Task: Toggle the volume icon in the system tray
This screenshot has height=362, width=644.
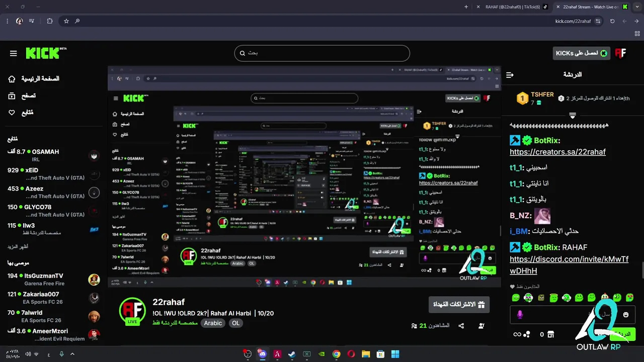Action: (28, 354)
